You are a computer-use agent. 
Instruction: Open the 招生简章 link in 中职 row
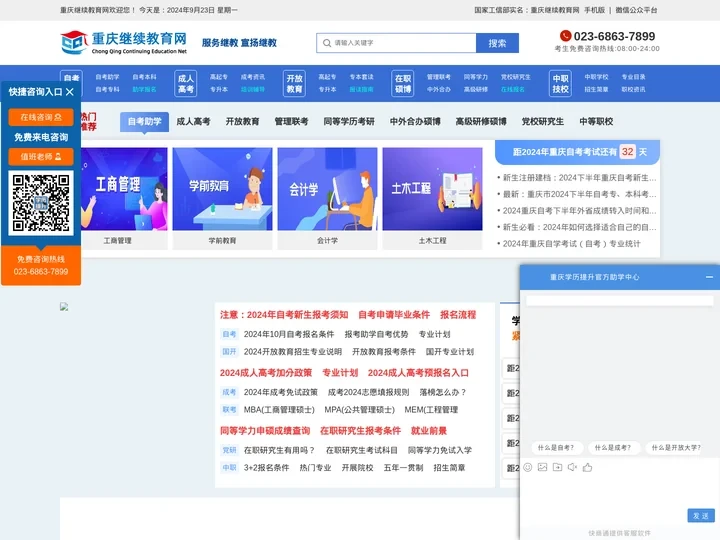[x=449, y=467]
